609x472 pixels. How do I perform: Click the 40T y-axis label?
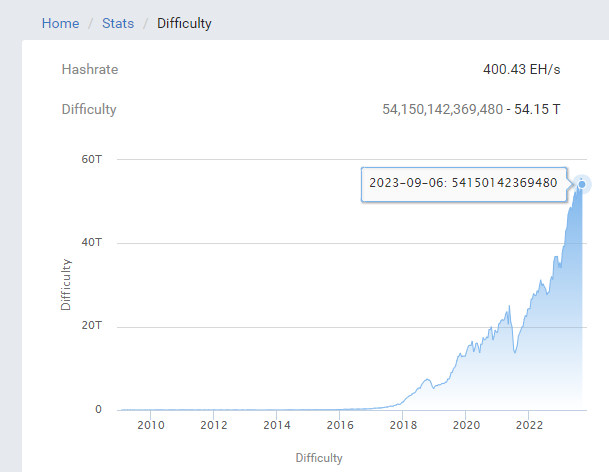tap(92, 242)
